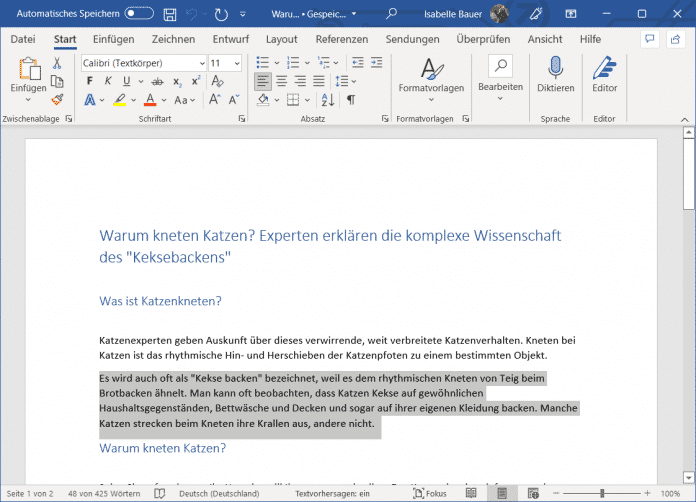Expand font color dropdown arrow
The height and width of the screenshot is (502, 696).
click(x=164, y=100)
